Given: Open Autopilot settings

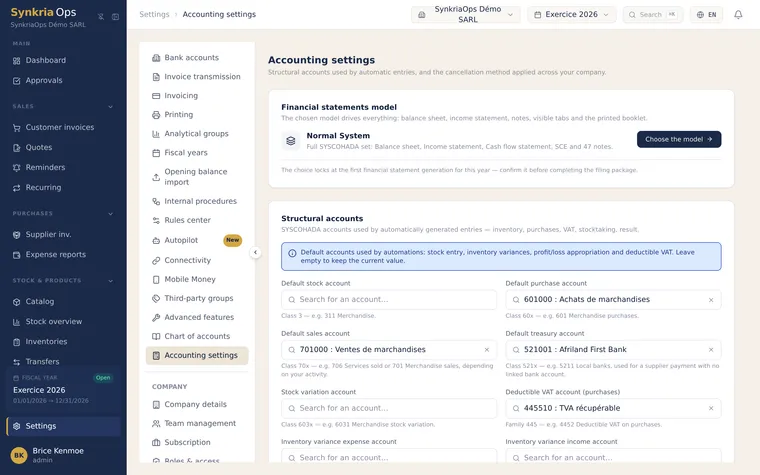Looking at the screenshot, I should click(197, 240).
